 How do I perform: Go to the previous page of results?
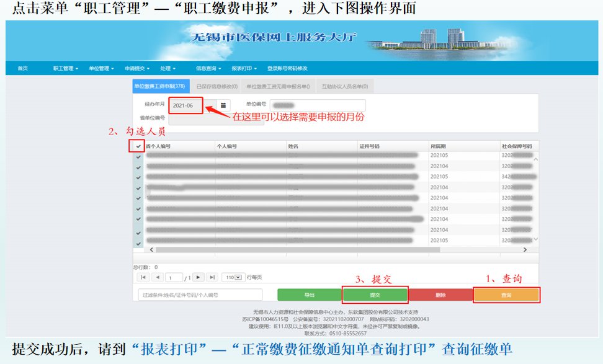[x=157, y=277]
